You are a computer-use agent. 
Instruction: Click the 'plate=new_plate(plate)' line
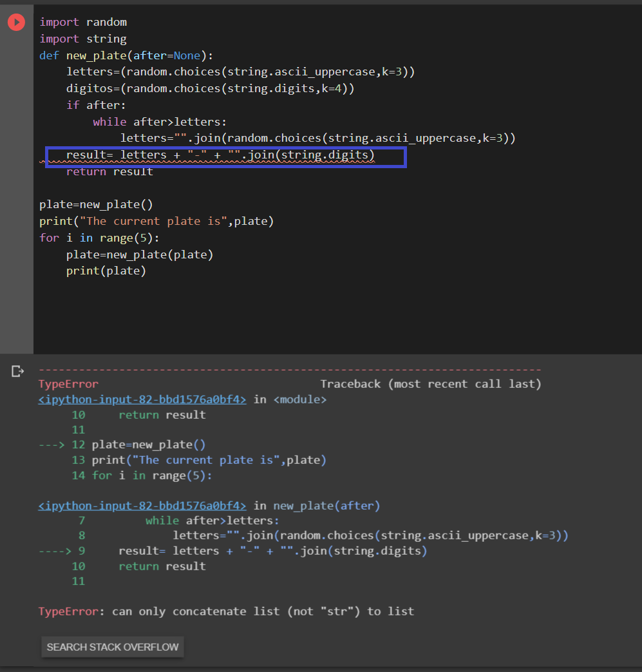[140, 255]
